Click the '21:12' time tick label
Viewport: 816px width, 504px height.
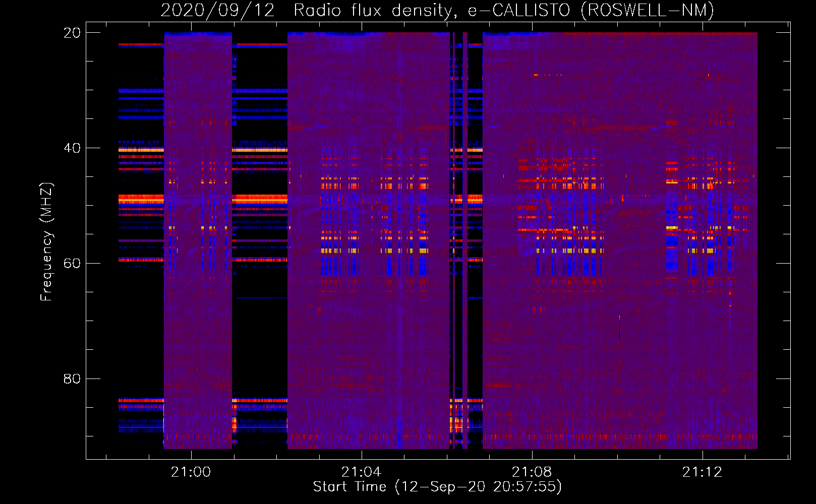tap(702, 472)
